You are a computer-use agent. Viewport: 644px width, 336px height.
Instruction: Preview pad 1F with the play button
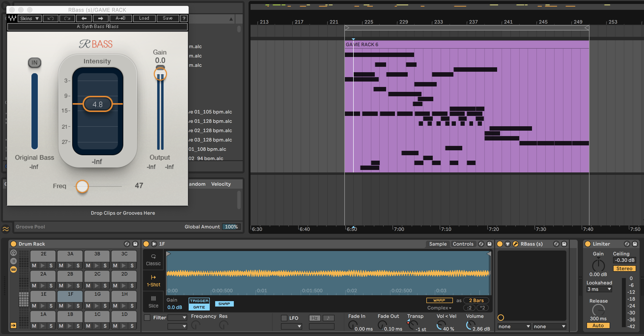tap(70, 306)
